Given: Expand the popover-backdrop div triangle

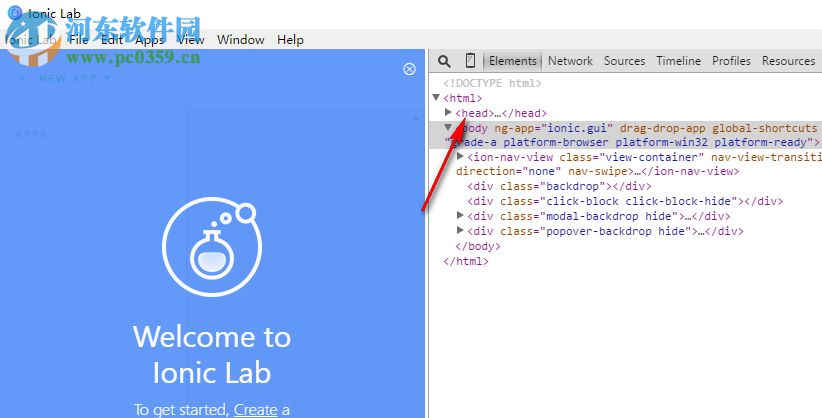Looking at the screenshot, I should (x=460, y=230).
